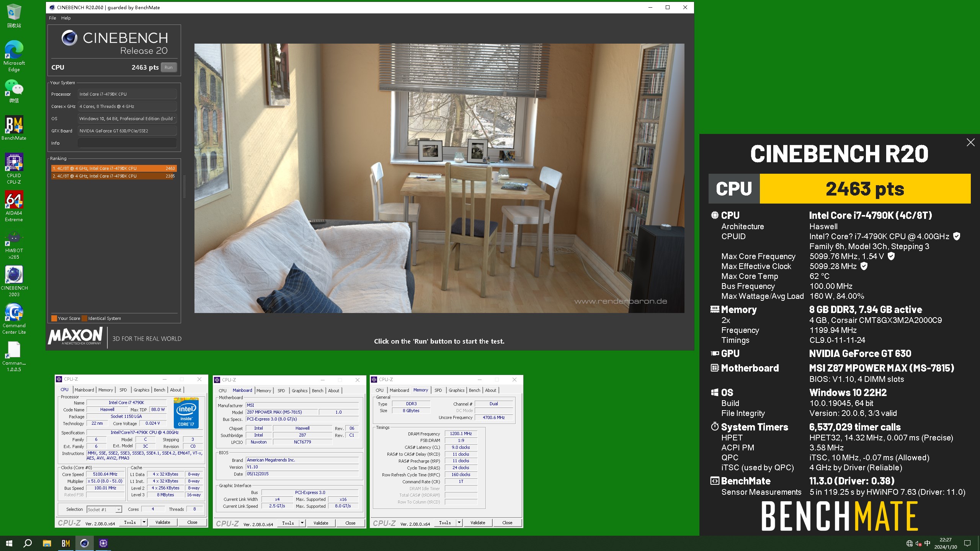Click the network globe tray icon
The image size is (980, 551).
pyautogui.click(x=910, y=543)
